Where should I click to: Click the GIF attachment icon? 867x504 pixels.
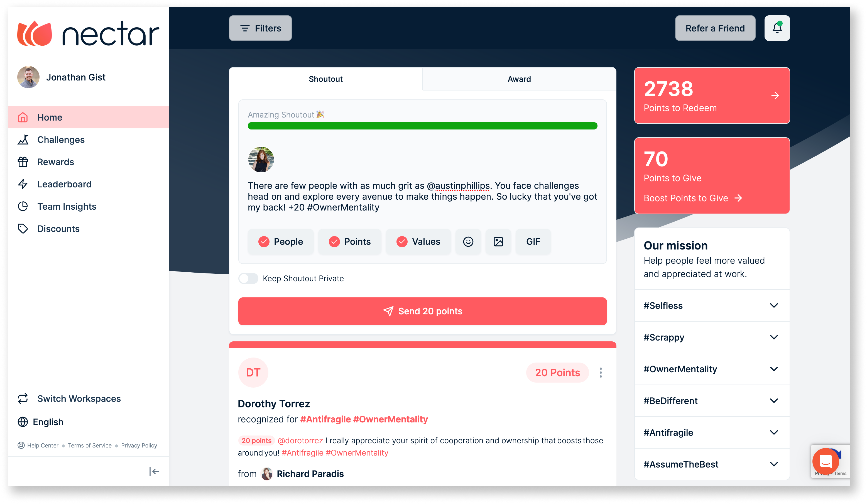click(x=532, y=241)
